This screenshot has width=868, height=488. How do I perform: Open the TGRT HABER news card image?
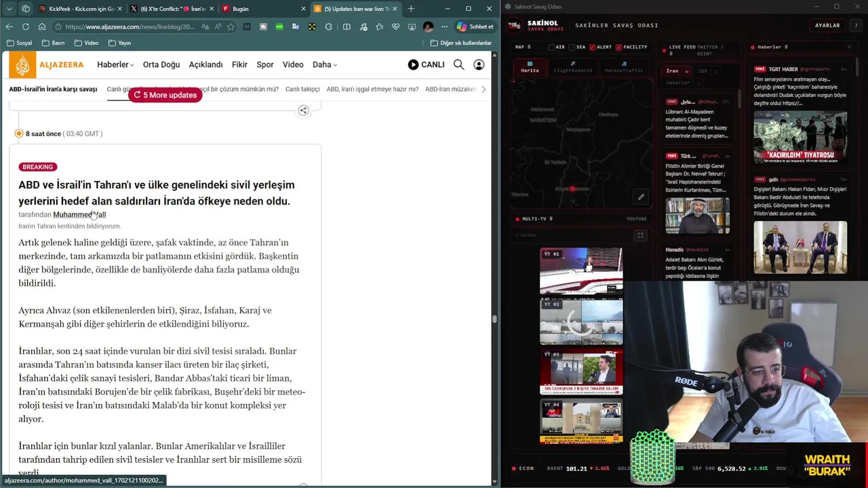[x=800, y=136]
